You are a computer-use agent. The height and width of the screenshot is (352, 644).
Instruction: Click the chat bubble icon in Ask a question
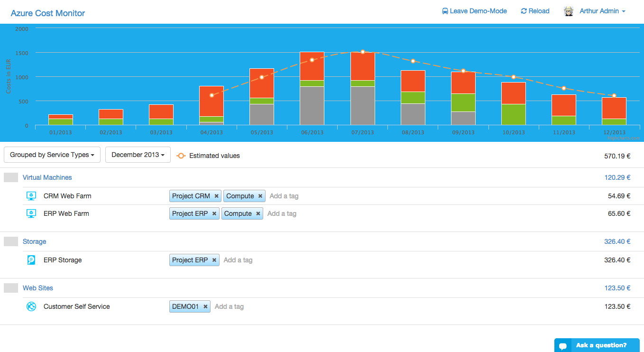click(563, 346)
